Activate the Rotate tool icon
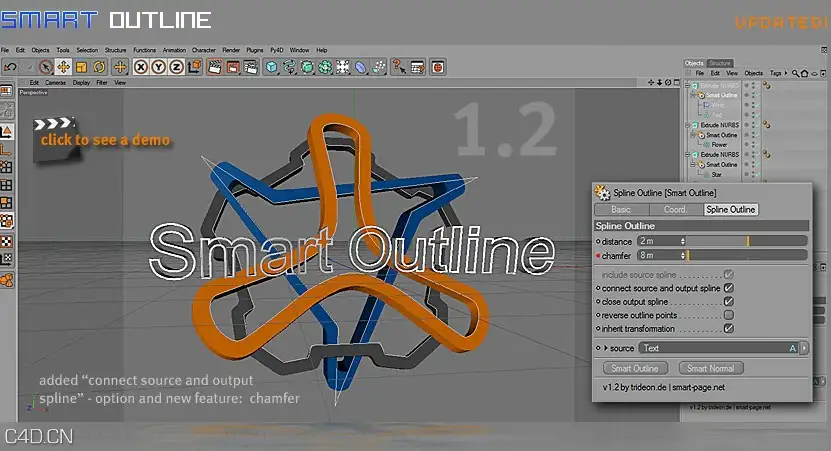This screenshot has height=451, width=831. 99,67
